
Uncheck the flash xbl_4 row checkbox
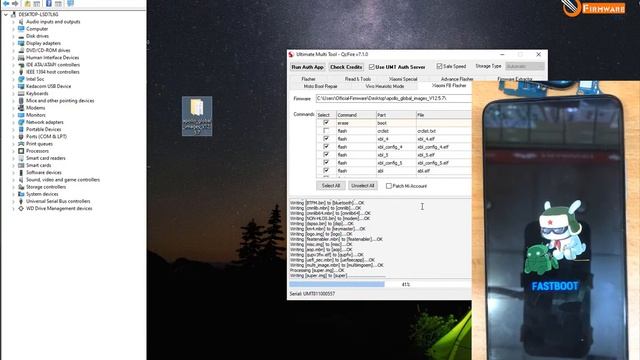point(326,138)
